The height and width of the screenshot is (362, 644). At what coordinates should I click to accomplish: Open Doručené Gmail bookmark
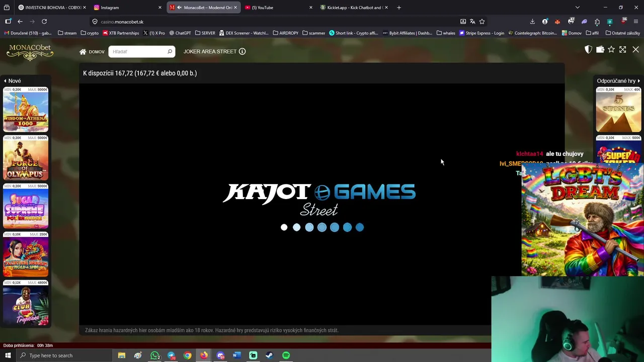[28, 33]
